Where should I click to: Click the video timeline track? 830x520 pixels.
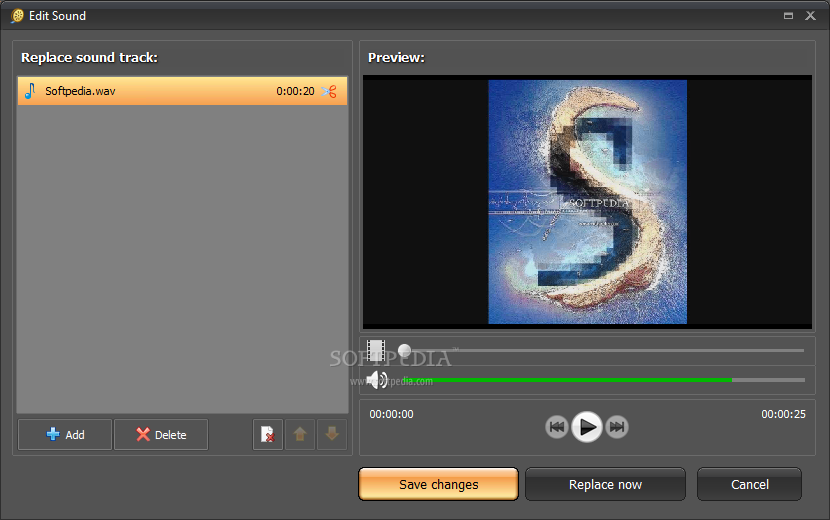point(603,351)
